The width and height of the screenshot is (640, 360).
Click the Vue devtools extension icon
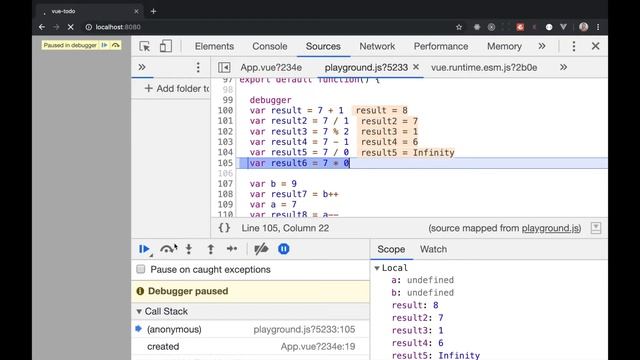pyautogui.click(x=563, y=27)
